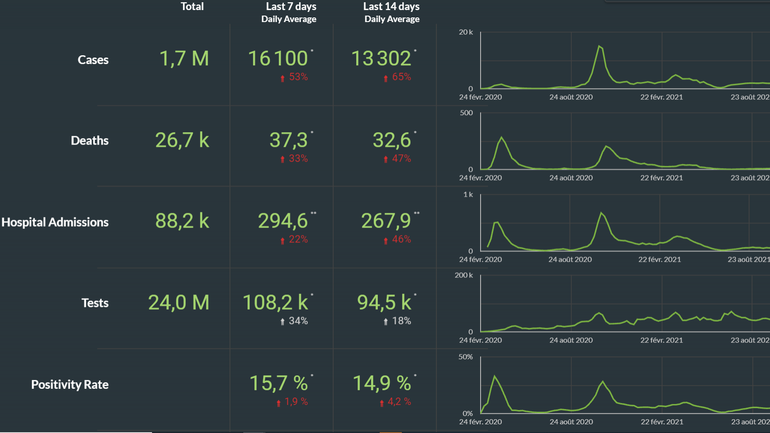770x433 pixels.
Task: Click the Hospital Admissions row label
Action: coord(55,222)
